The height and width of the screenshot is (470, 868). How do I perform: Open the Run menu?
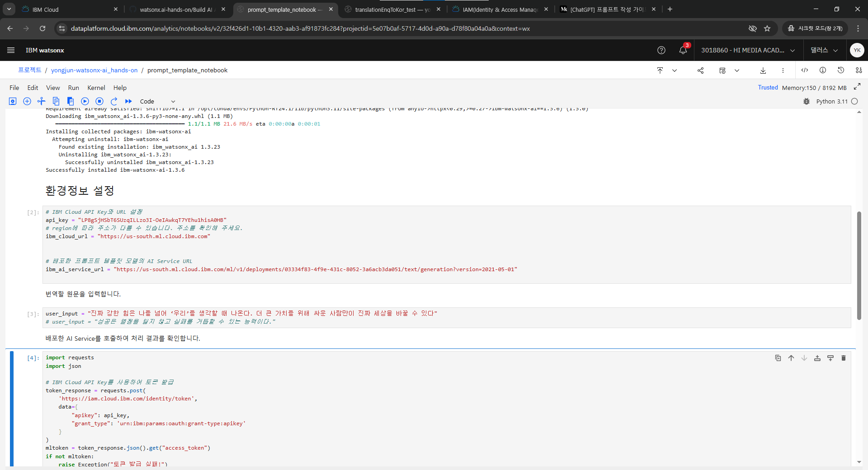tap(73, 88)
